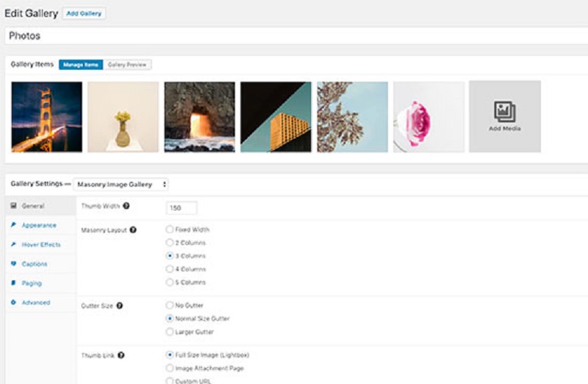
Task: Open the Masonry Image Gallery template dropdown
Action: tap(121, 184)
